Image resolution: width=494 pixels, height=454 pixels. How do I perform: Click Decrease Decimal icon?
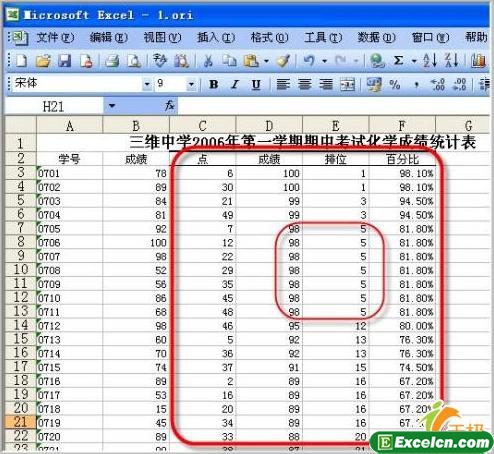tap(459, 84)
